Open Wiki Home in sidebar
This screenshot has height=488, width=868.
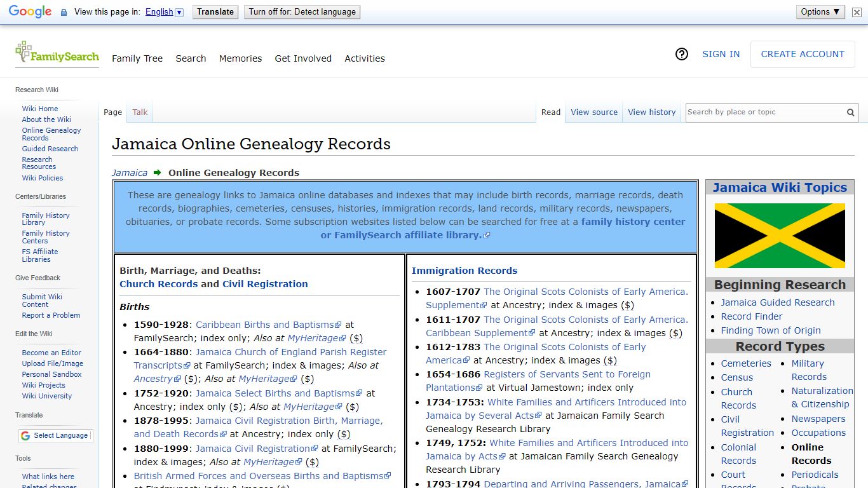click(x=40, y=109)
